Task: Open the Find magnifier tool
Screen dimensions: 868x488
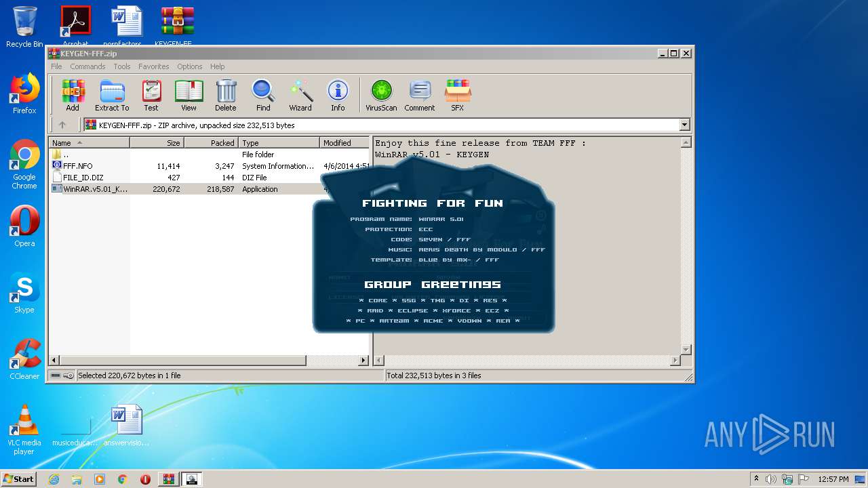Action: tap(263, 95)
